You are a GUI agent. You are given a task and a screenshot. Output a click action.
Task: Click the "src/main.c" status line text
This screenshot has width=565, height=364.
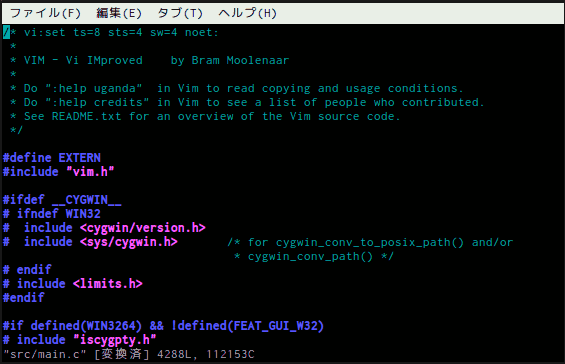tap(45, 355)
